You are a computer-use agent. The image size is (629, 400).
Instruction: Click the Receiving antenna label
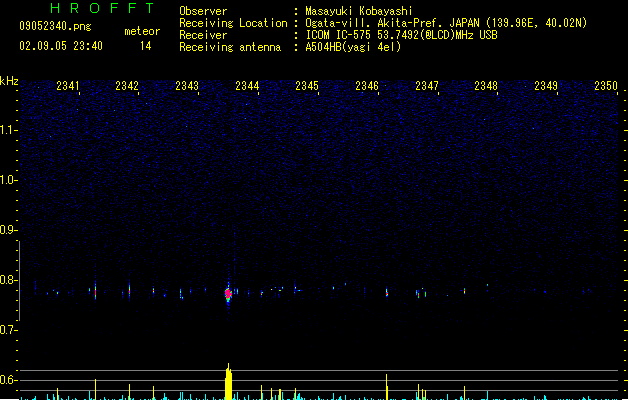[x=230, y=47]
